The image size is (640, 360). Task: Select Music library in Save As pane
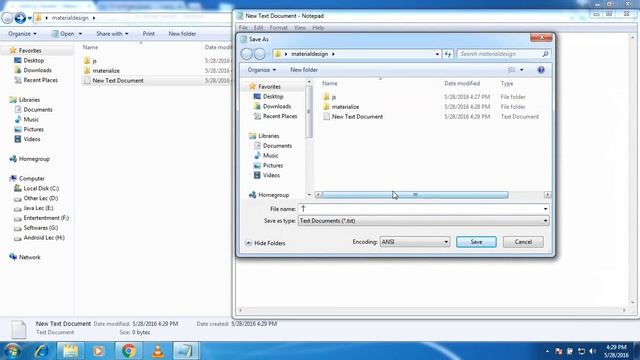tap(270, 156)
